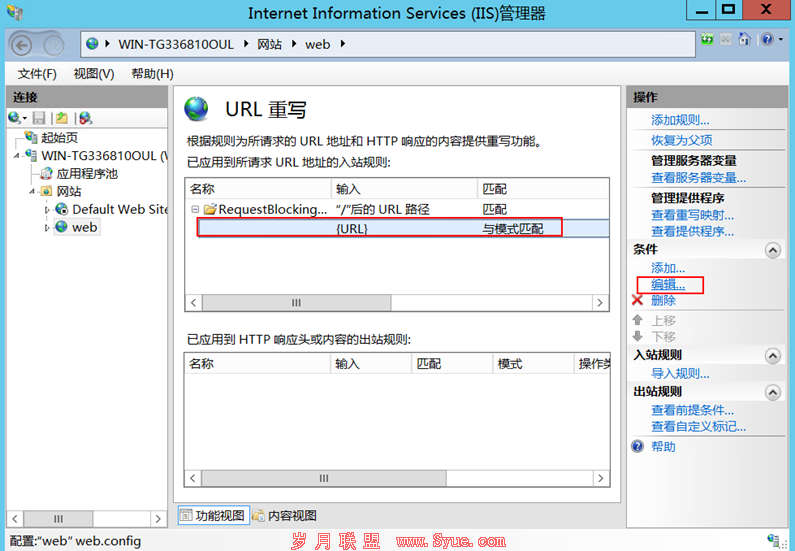Viewport: 795px width, 551px height.
Task: Open dropdown arrow after WIN-TG336810OUL breadcrumb
Action: click(x=246, y=44)
